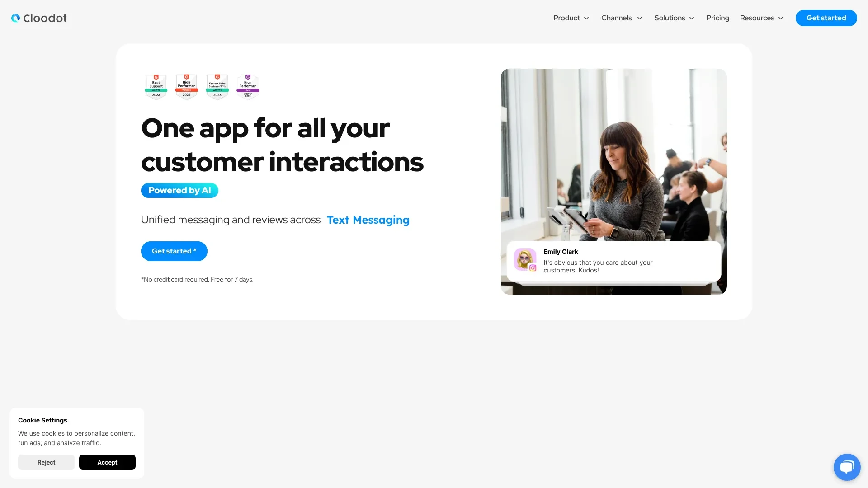The height and width of the screenshot is (488, 868).
Task: Click the Cookie Settings toggle panel
Action: (42, 419)
